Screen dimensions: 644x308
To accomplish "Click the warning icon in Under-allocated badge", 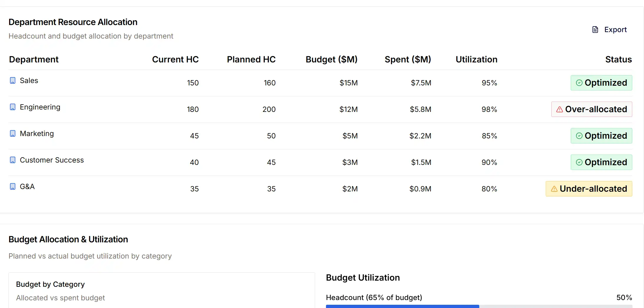I will (x=554, y=189).
